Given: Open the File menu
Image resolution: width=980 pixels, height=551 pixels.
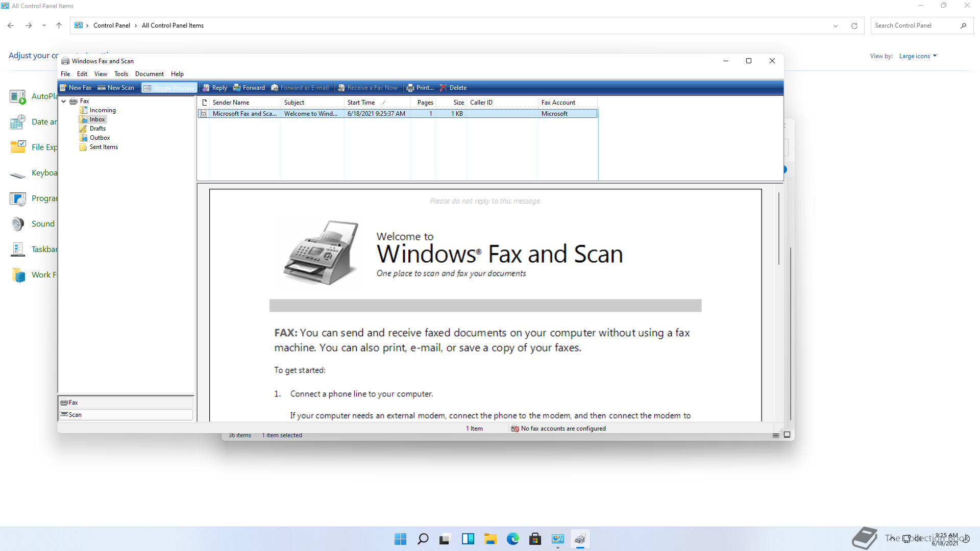Looking at the screenshot, I should pos(65,74).
